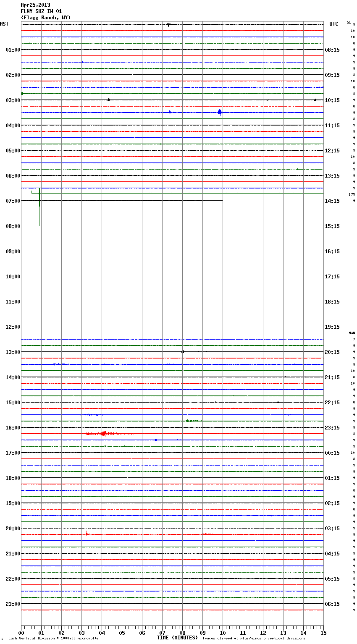Viewport: 357px width, 644px height.
Task: Click the blue event burst near minute 10
Action: (220, 112)
